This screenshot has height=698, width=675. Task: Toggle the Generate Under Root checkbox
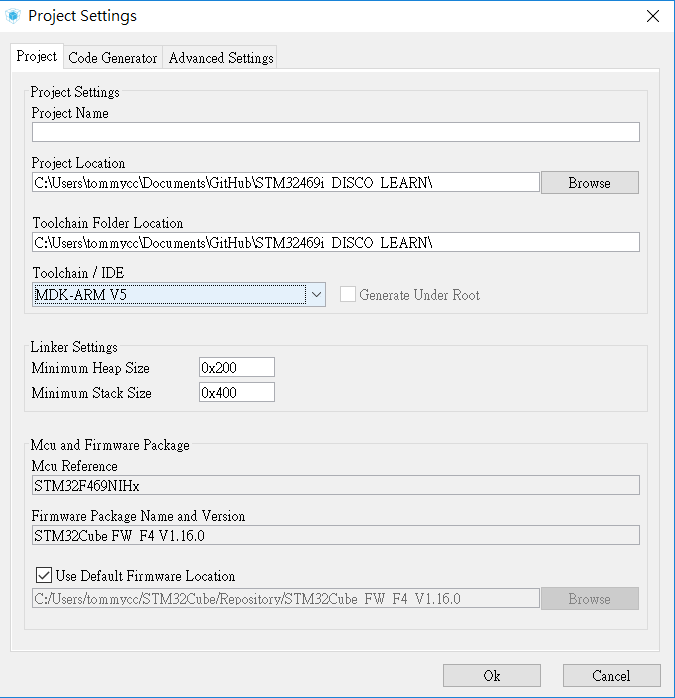click(x=348, y=295)
